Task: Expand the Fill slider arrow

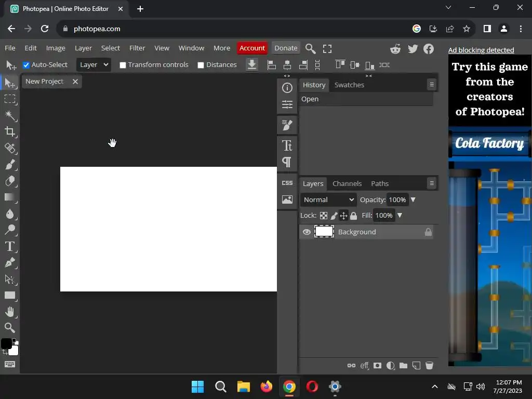Action: [400, 216]
